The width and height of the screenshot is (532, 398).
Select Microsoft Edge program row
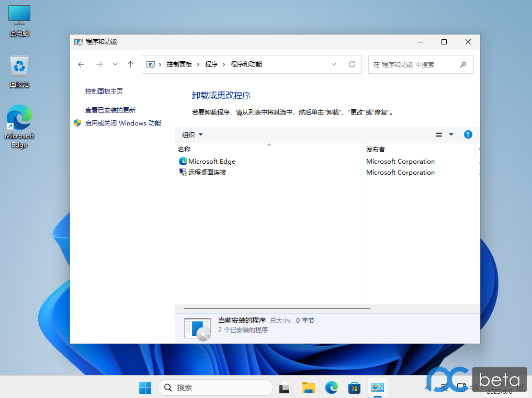point(327,162)
